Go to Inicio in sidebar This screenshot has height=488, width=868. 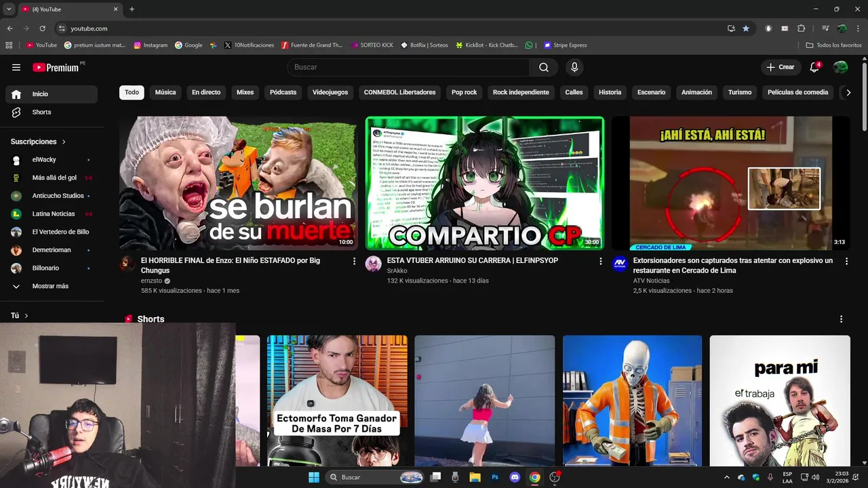tap(51, 94)
